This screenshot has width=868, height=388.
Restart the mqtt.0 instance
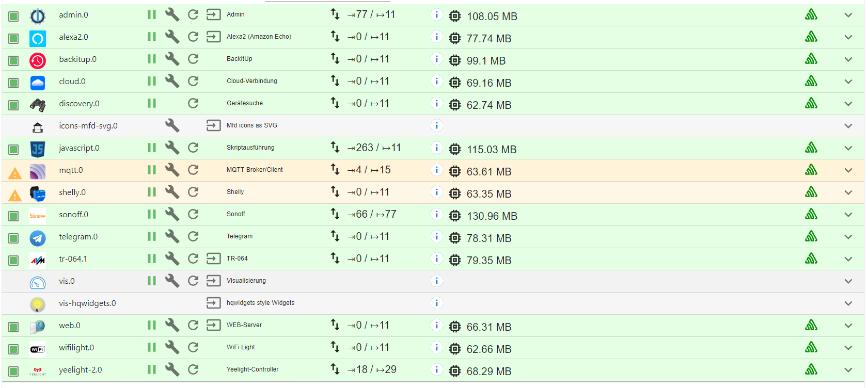click(193, 170)
